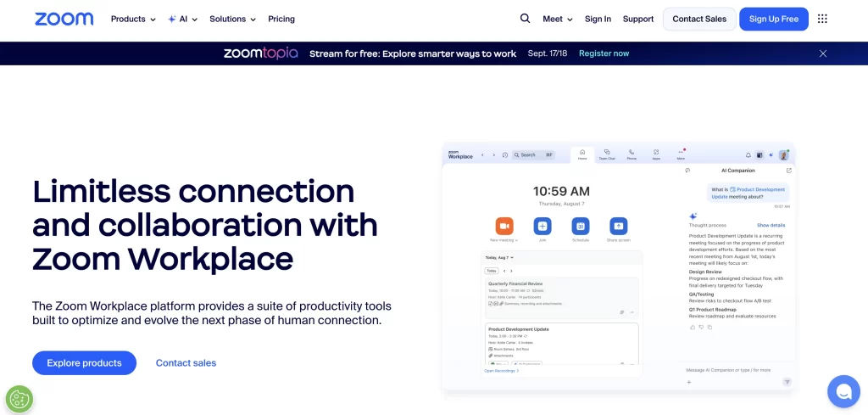Click the send icon in AI Companion
The height and width of the screenshot is (415, 868).
787,382
